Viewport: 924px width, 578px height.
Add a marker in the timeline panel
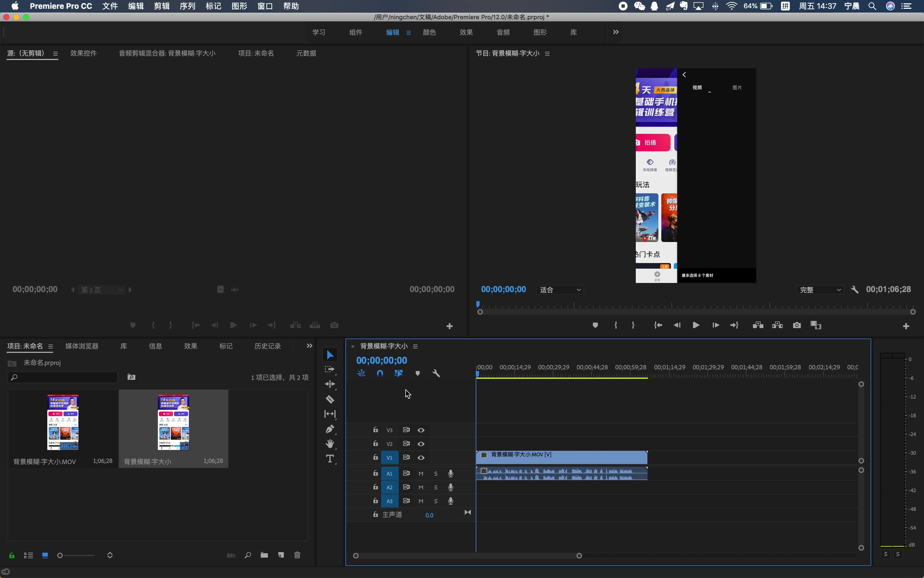pos(418,373)
